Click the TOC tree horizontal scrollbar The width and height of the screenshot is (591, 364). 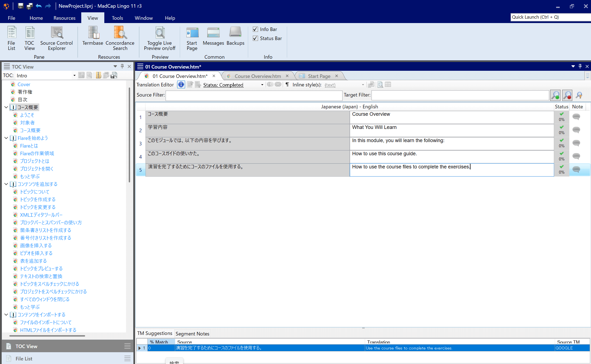[x=47, y=335]
